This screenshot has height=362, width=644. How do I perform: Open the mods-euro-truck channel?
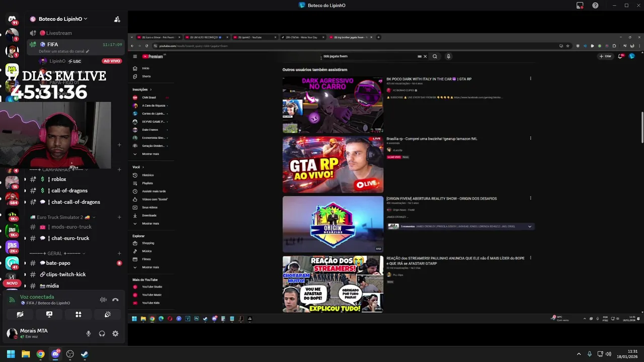[x=75, y=227]
